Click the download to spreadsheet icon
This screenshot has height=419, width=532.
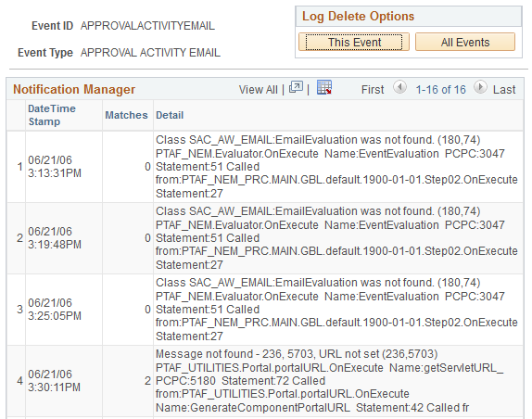(x=324, y=87)
